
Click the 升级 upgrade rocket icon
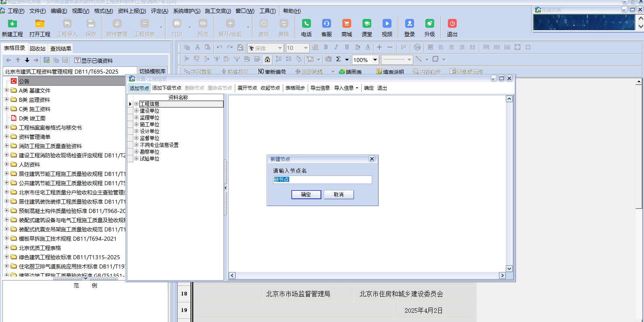(x=429, y=24)
